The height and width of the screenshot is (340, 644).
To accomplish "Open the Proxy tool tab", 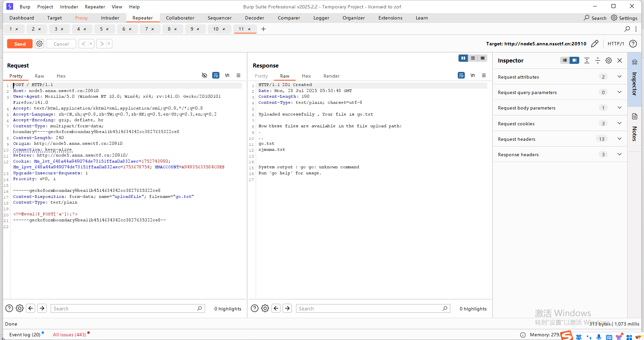I will [x=81, y=18].
